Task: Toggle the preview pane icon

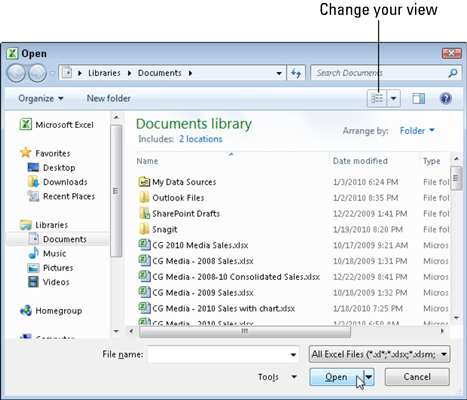Action: coord(418,98)
